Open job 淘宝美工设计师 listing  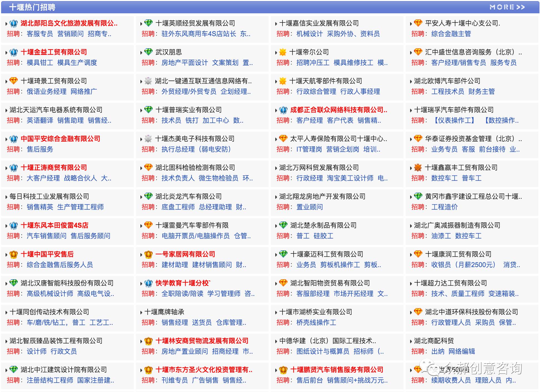[x=350, y=178]
